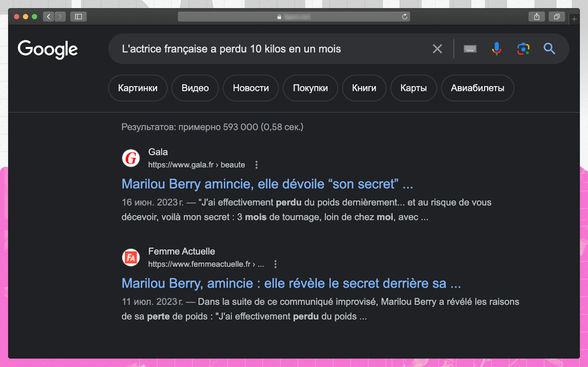Open three-dot menu for Femme Actuelle result
588x367 pixels.
[x=275, y=264]
